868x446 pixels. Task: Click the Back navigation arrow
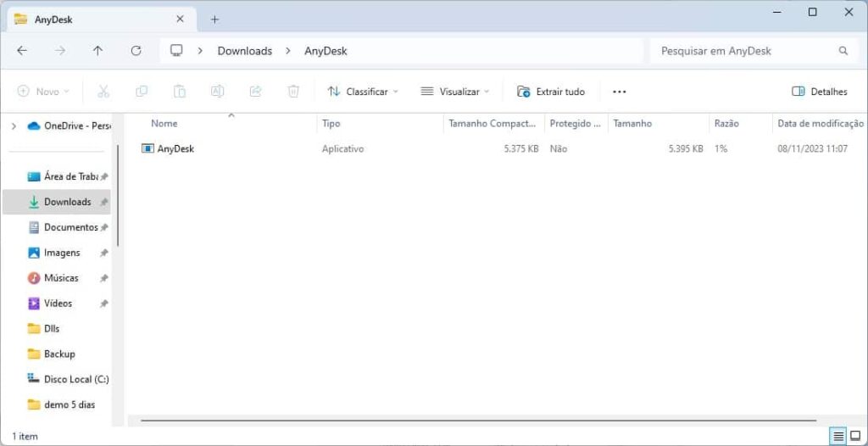point(22,51)
